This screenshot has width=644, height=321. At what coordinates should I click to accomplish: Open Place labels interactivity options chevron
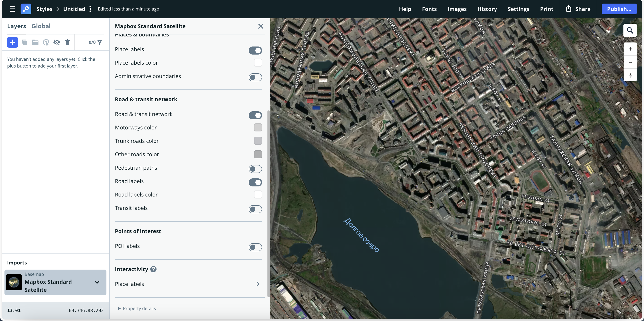click(x=258, y=284)
